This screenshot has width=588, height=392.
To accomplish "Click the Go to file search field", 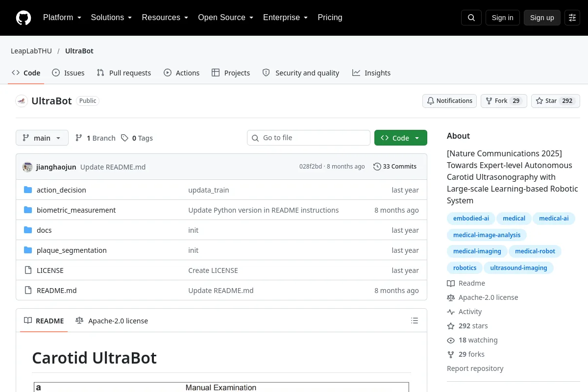I will (x=309, y=138).
